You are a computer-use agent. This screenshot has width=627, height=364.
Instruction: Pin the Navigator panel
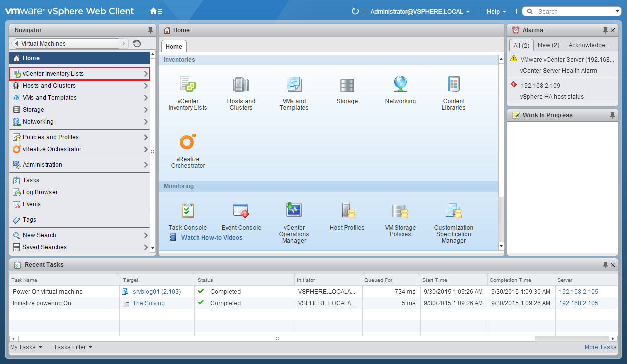(151, 30)
